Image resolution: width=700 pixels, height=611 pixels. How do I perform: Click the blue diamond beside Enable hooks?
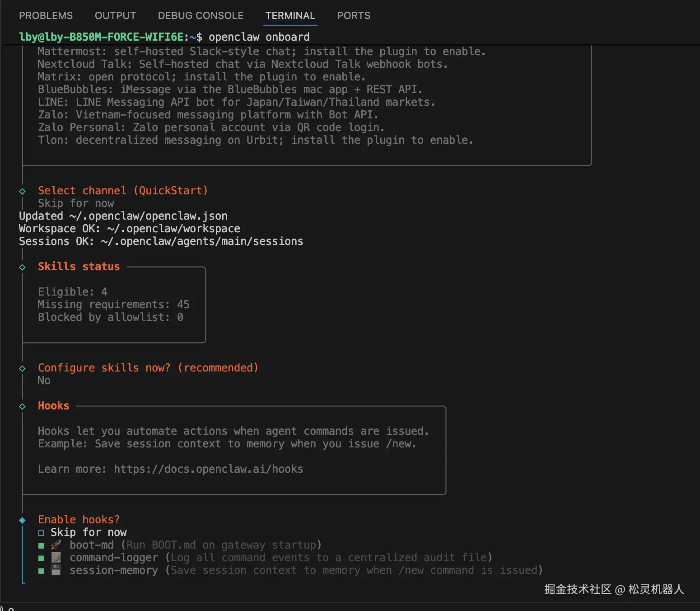point(23,520)
